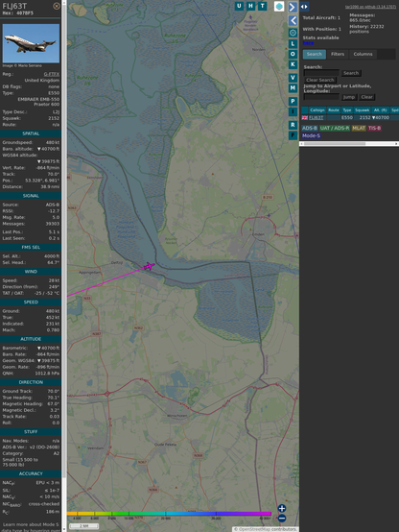Open the map layers selector icon

point(279,6)
